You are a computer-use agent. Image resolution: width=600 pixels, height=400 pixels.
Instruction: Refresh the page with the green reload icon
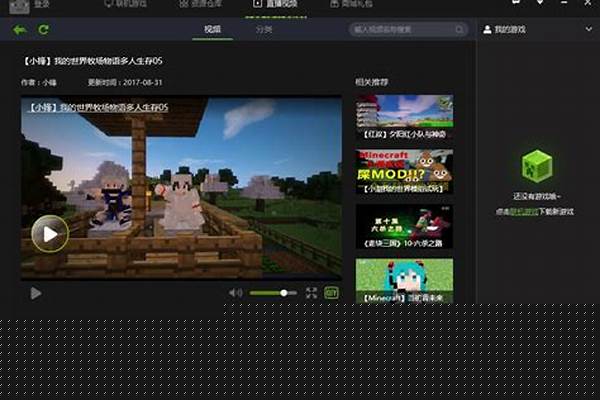click(43, 29)
